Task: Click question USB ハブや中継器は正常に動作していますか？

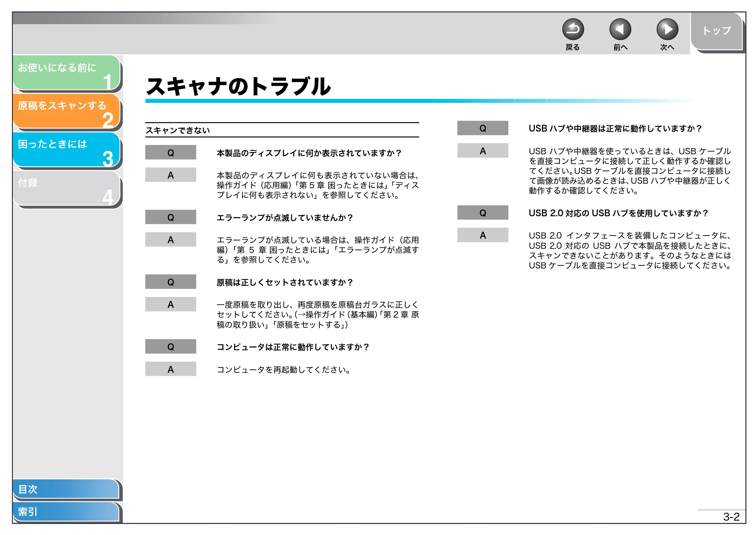Action: click(615, 128)
